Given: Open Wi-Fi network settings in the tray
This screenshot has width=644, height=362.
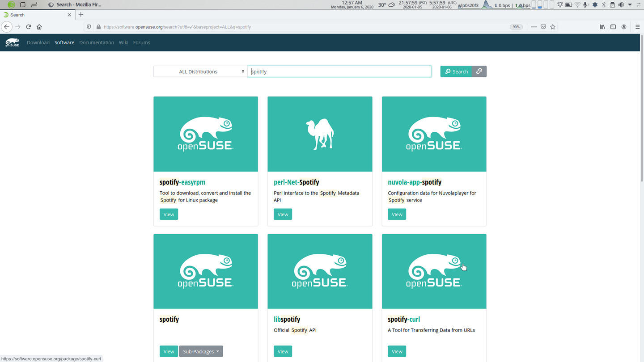Looking at the screenshot, I should 577,5.
